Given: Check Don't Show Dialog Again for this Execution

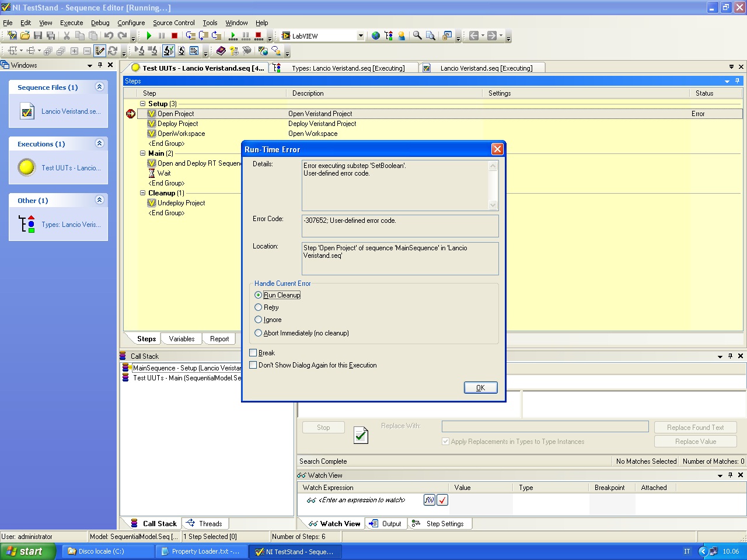Looking at the screenshot, I should pyautogui.click(x=253, y=365).
